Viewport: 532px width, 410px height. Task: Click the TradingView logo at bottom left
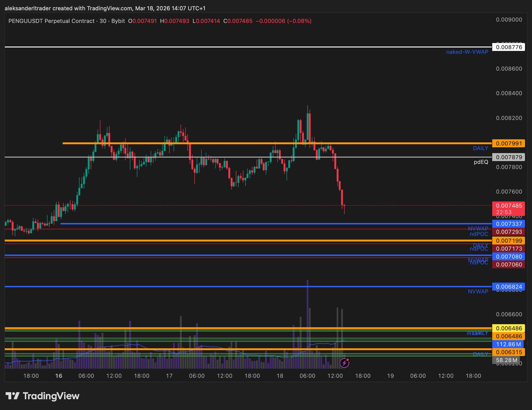pyautogui.click(x=43, y=396)
